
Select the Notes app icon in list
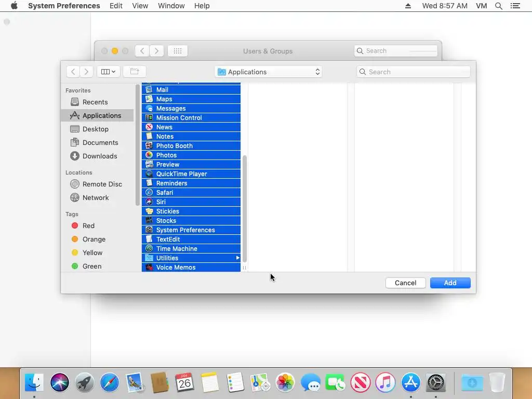tap(149, 137)
